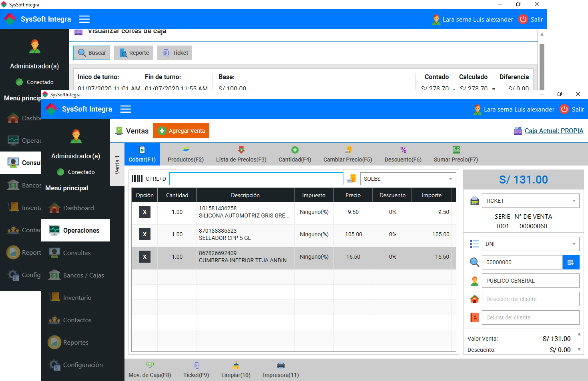Focus the Dirección del cliente field

(x=530, y=299)
